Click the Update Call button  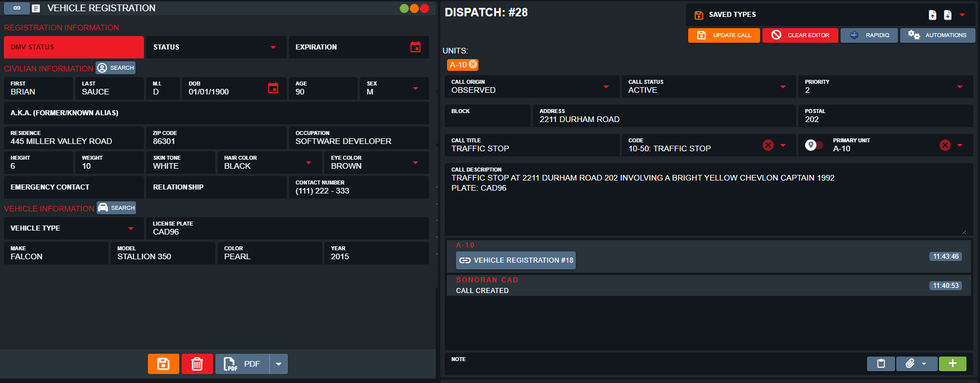pos(724,35)
